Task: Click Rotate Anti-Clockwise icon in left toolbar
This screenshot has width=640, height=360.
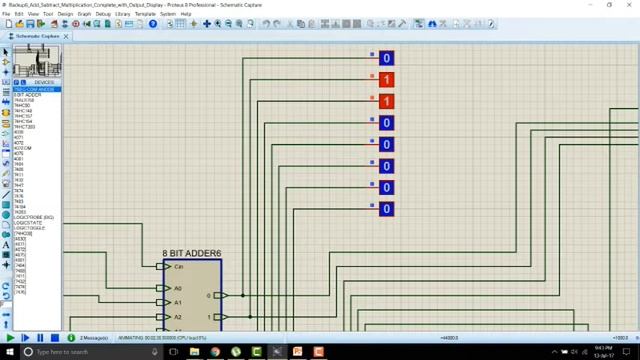Action: pos(6,296)
